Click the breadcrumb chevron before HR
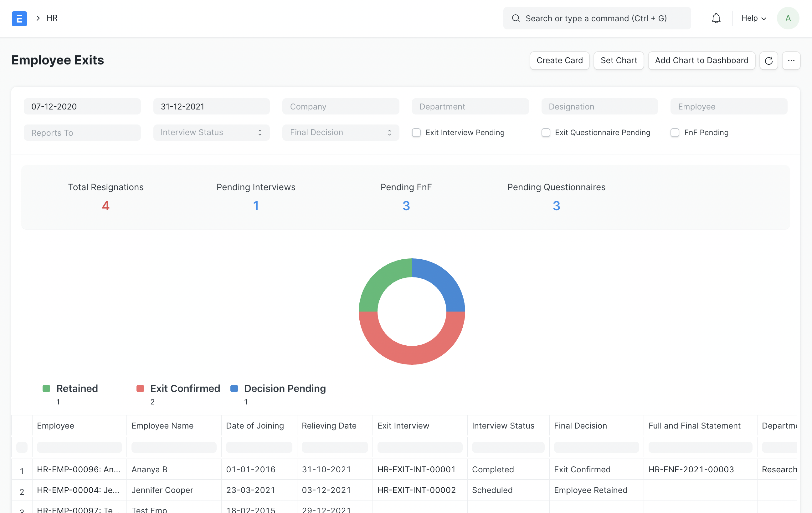 click(x=38, y=18)
